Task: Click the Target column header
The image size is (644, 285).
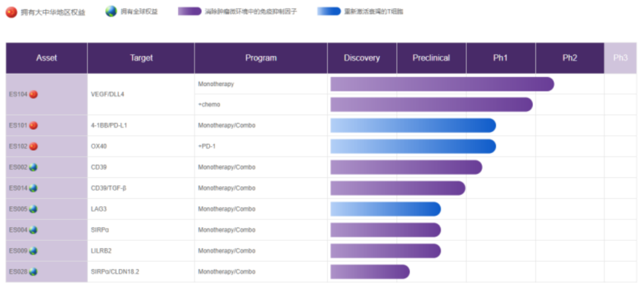Action: click(141, 58)
